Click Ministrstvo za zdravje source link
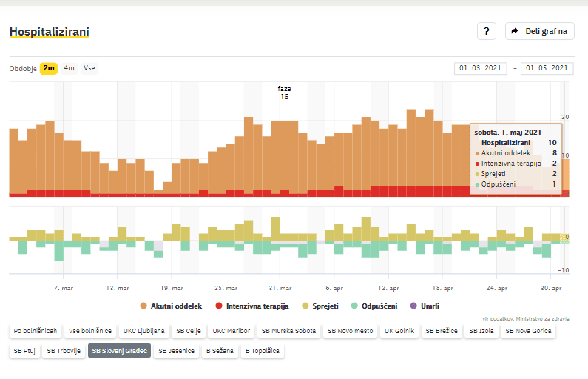 coord(543,318)
